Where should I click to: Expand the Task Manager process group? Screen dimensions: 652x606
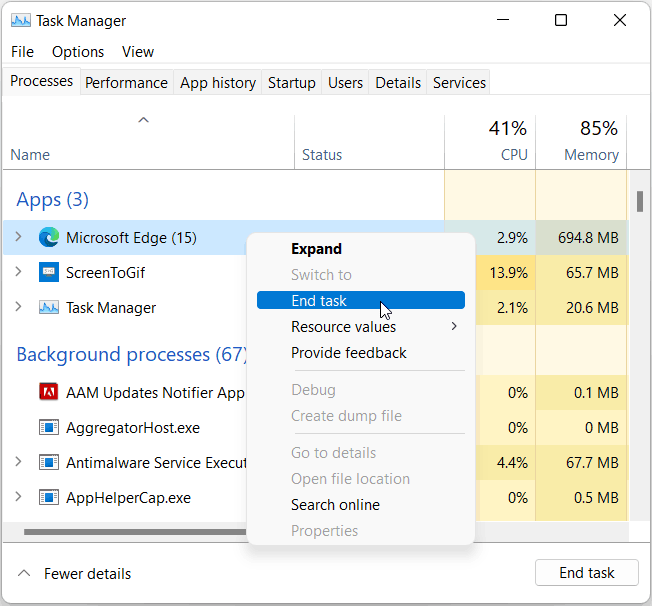[18, 307]
